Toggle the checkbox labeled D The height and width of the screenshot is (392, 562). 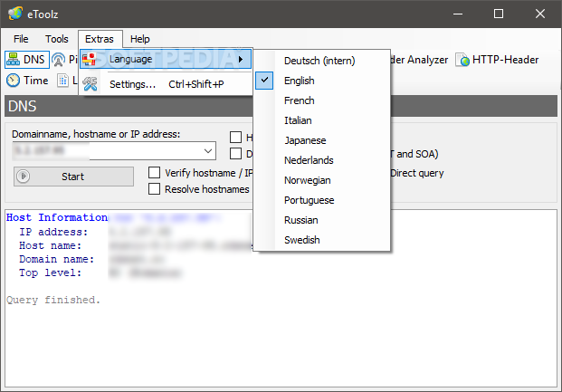coord(235,154)
